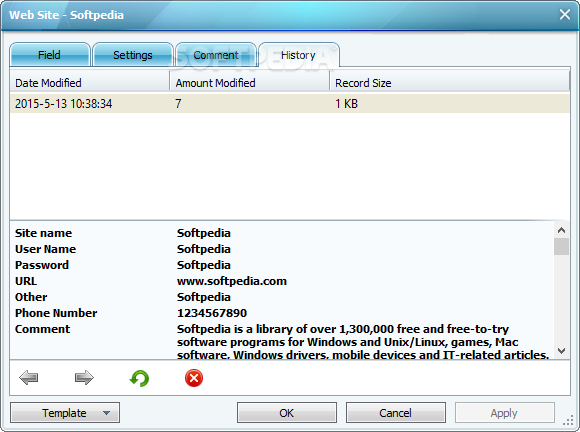
Task: Click scroll up arrow in details pane
Action: click(x=561, y=230)
